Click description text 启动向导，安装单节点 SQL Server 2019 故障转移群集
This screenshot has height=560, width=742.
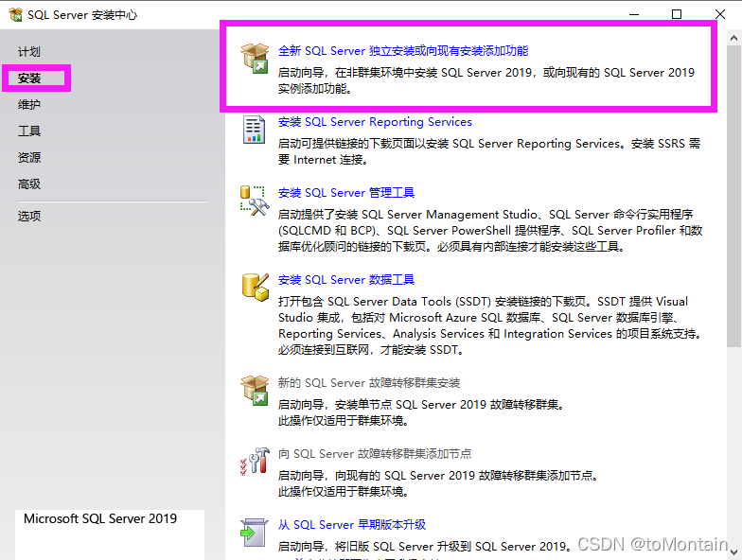pyautogui.click(x=419, y=405)
